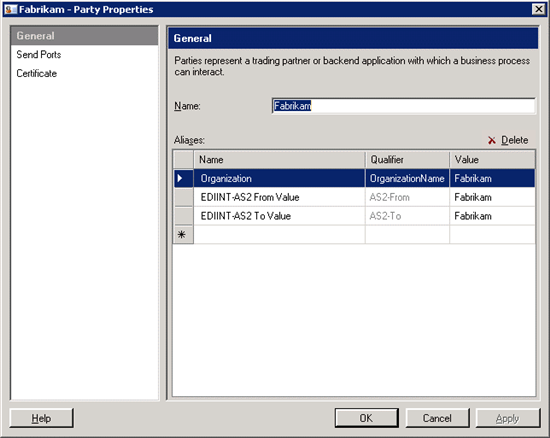Viewport: 550px width, 438px height.
Task: Click the Value column header
Action: (492, 160)
